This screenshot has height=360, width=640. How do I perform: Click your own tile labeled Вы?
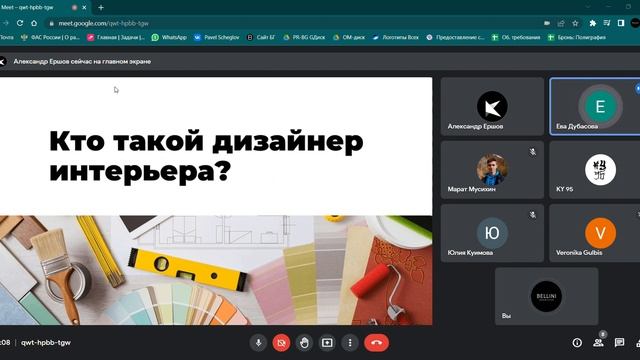click(x=547, y=296)
